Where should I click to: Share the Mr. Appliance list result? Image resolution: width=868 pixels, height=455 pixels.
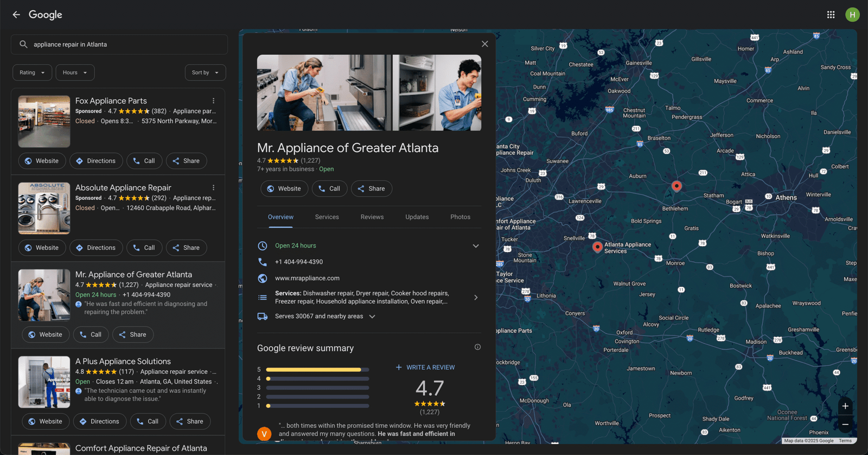(x=133, y=335)
